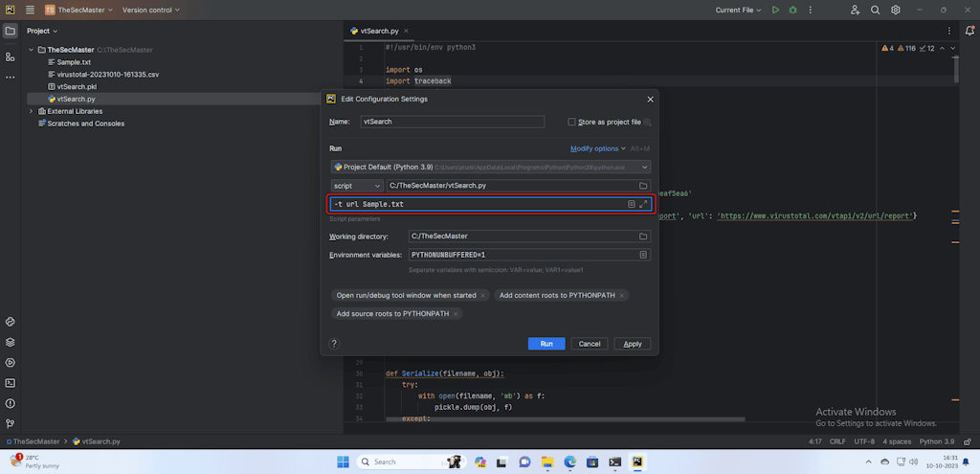Open Current File run configuration dropdown
Image resolution: width=980 pixels, height=474 pixels.
[738, 10]
